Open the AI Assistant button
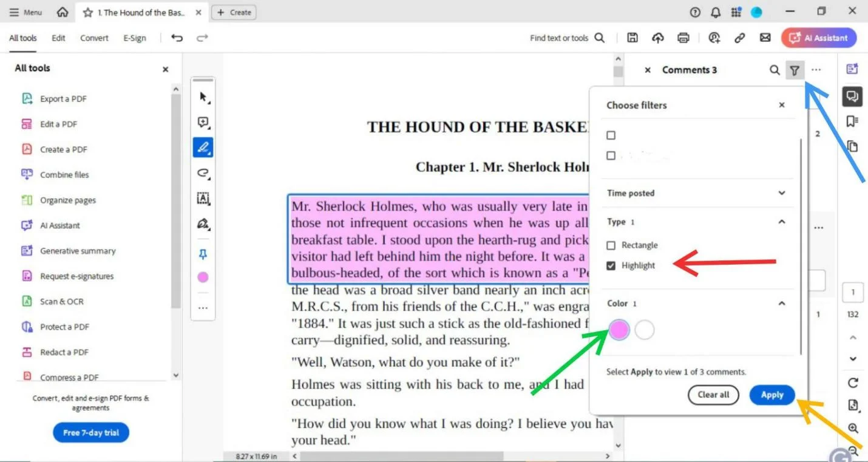Image resolution: width=868 pixels, height=462 pixels. tap(819, 38)
